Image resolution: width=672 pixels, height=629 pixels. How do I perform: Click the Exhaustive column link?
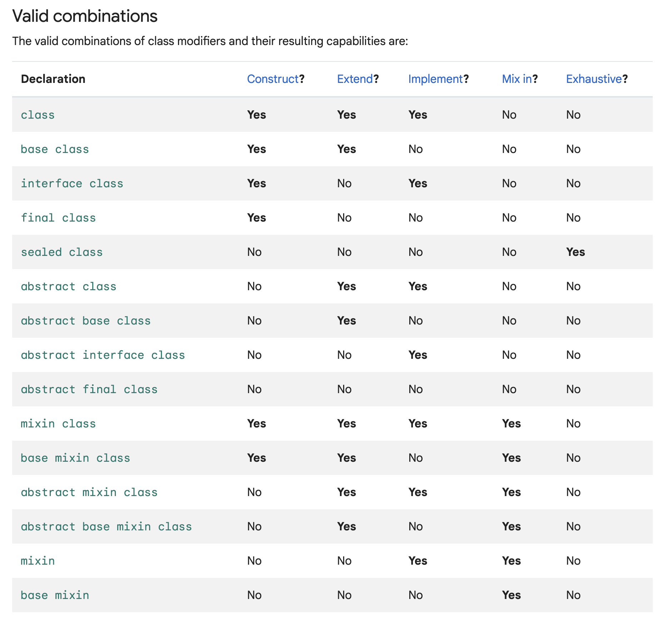tap(594, 79)
